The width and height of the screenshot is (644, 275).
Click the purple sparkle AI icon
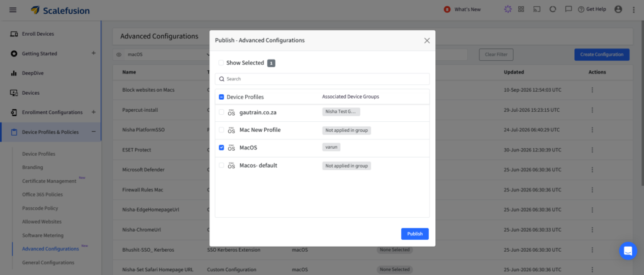[x=508, y=9]
